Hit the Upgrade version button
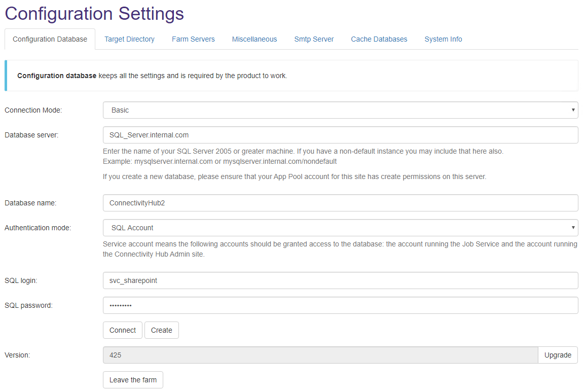This screenshot has width=584, height=392. point(558,355)
